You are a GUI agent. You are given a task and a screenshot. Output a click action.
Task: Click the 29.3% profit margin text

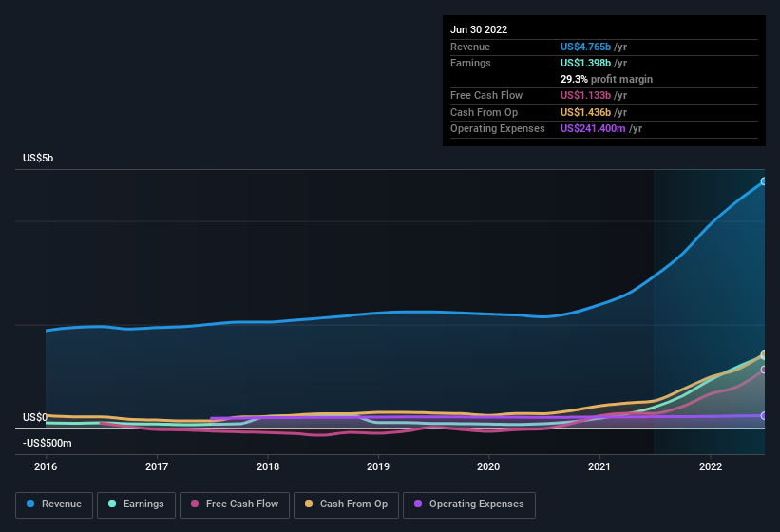tap(606, 79)
